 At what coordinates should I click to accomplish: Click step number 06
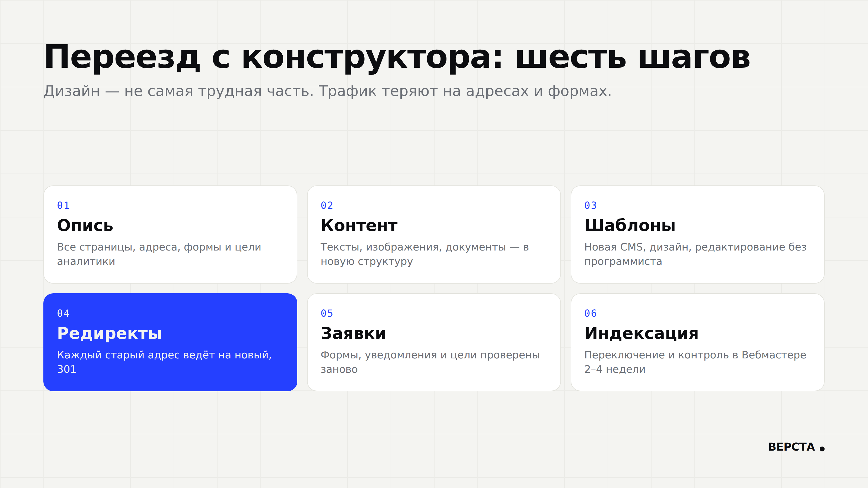[x=591, y=313]
